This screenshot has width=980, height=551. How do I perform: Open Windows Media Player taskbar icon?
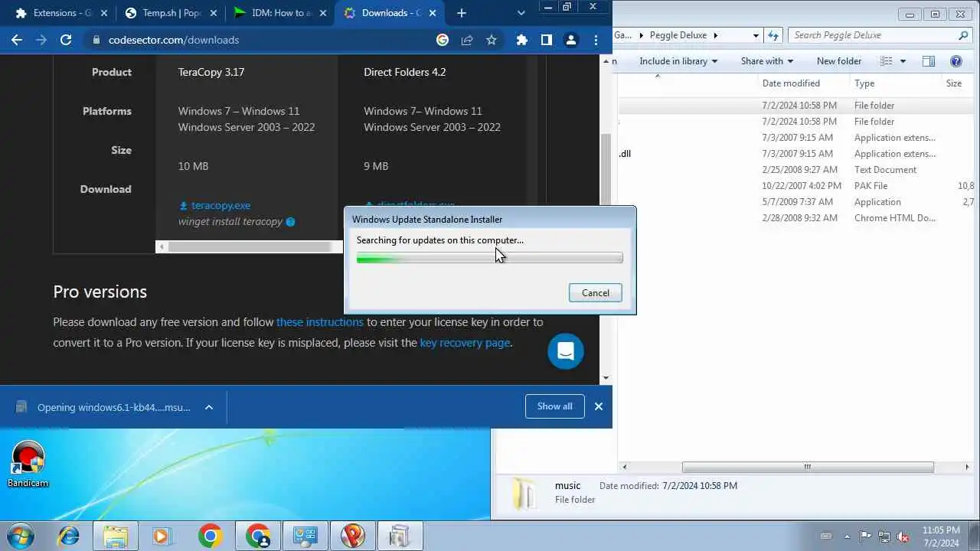[162, 536]
